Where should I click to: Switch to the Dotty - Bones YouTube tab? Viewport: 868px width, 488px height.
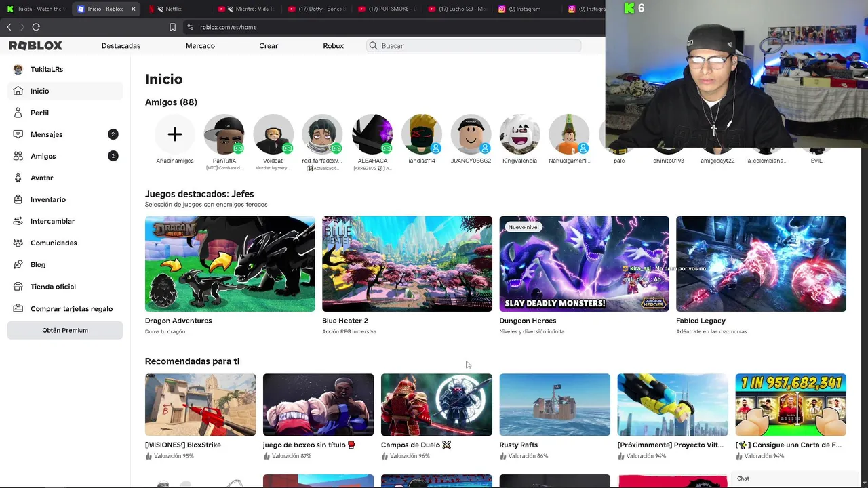[317, 9]
